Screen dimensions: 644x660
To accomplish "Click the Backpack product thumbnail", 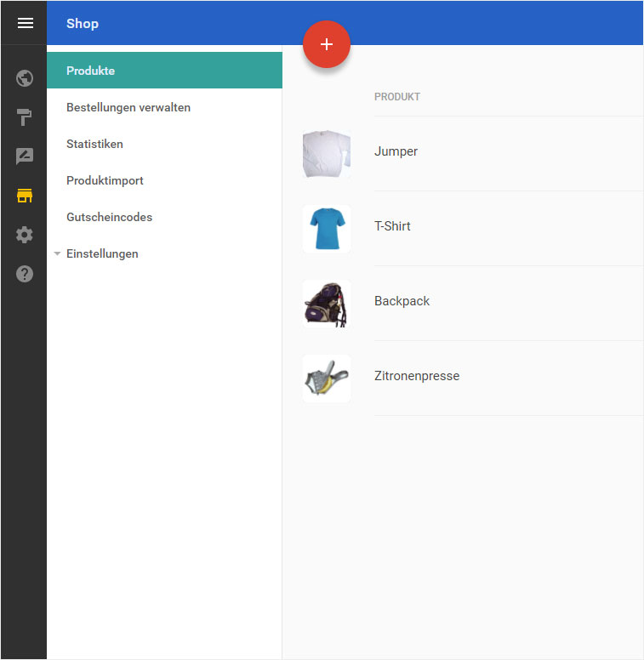I will point(327,304).
